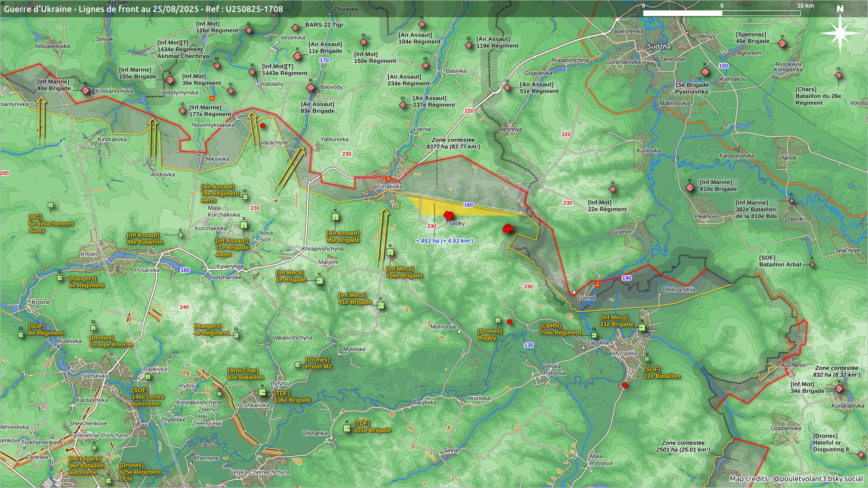Click the red dot cluster near Sadky
Screen dimensions: 868x488
(448, 216)
